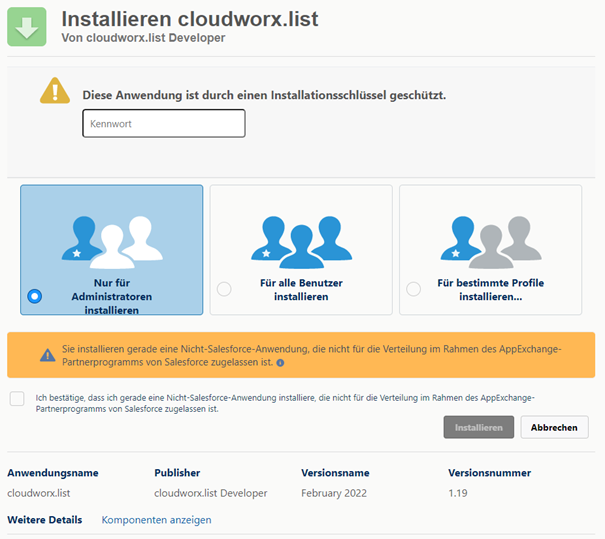
Task: Click the orange non-Salesforce warning banner
Action: pos(301,355)
